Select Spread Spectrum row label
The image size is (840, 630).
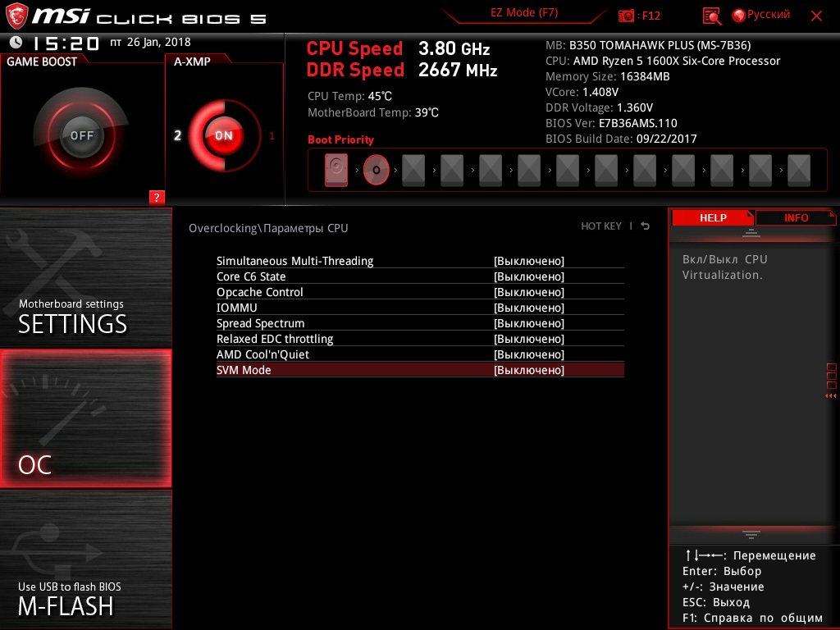click(x=260, y=323)
